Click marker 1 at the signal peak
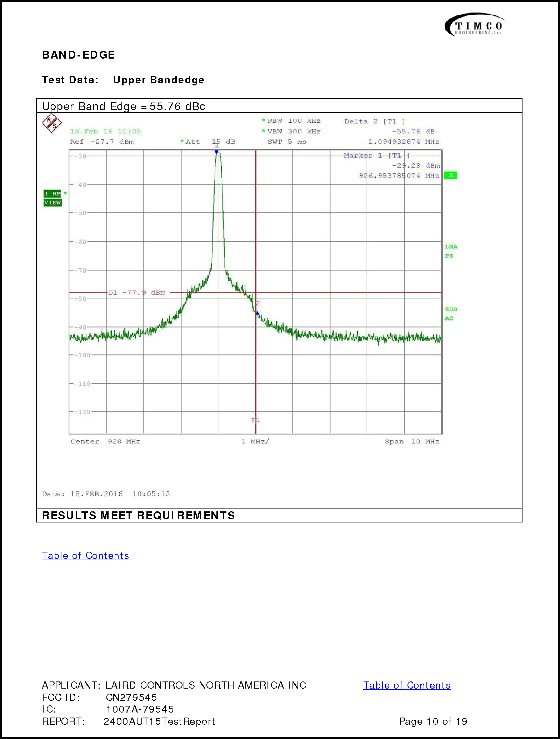This screenshot has width=560, height=739. (216, 152)
